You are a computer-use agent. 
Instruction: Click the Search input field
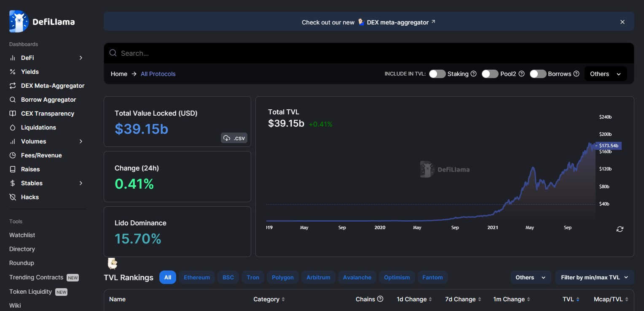pos(369,53)
